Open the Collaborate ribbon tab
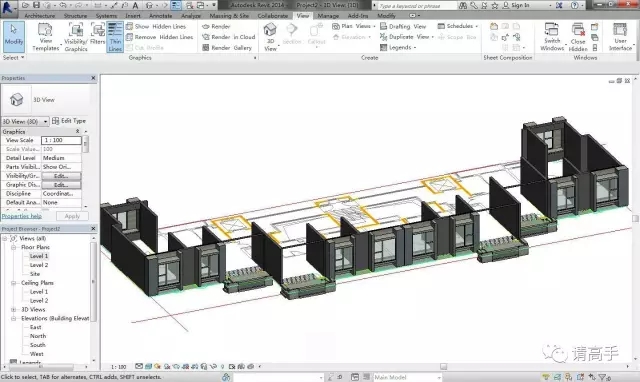Image resolution: width=640 pixels, height=382 pixels. point(273,16)
